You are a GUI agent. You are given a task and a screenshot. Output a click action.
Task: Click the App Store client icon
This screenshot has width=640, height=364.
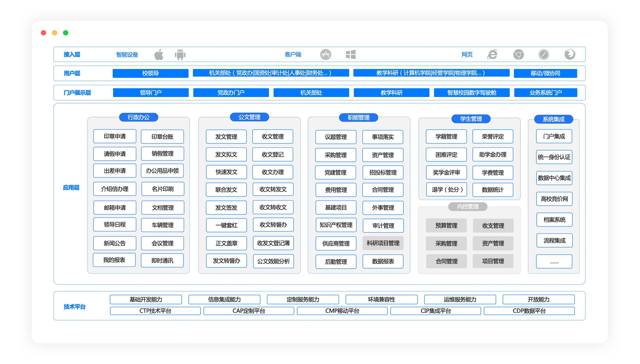point(325,54)
